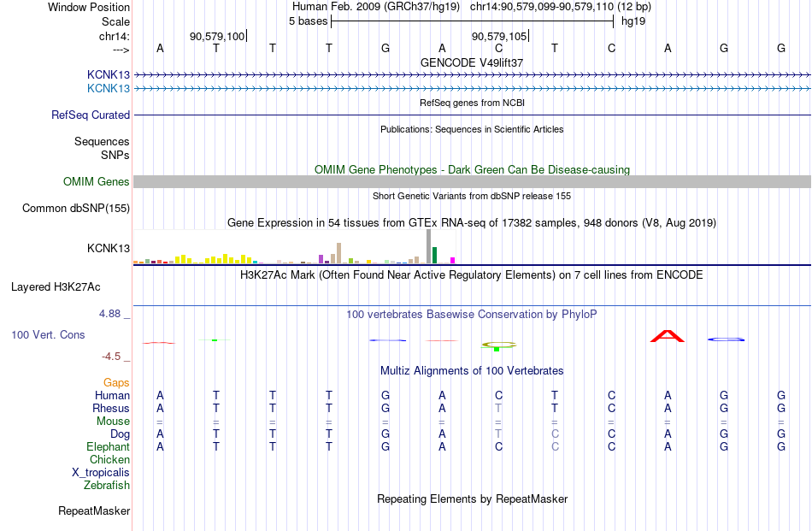Click the H3K27Ac Mark track title

click(472, 274)
